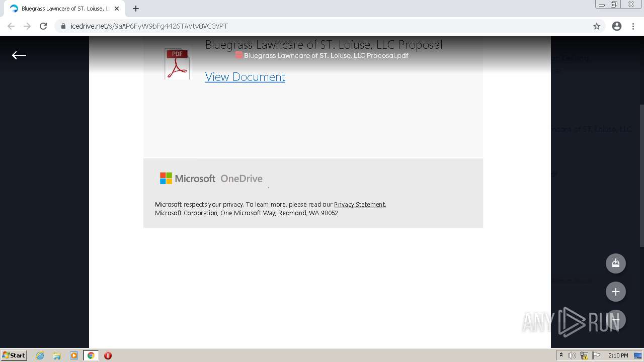This screenshot has height=362, width=644.
Task: Download the file using the download icon
Action: click(x=615, y=263)
